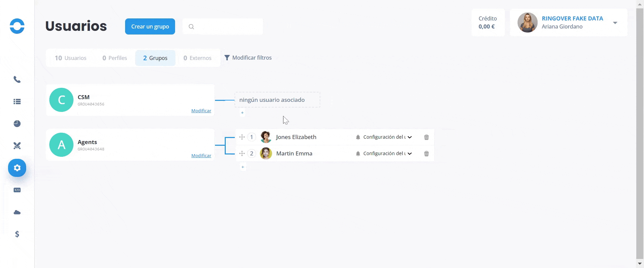Expand Martin Emma's Configuración dropdown
This screenshot has width=644, height=268.
point(410,153)
